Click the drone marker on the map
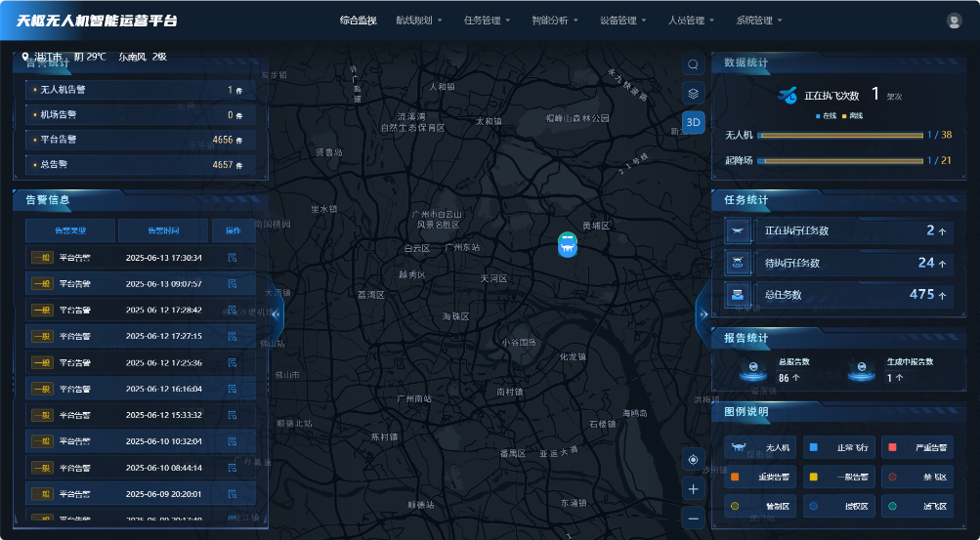The image size is (980, 540). (567, 244)
